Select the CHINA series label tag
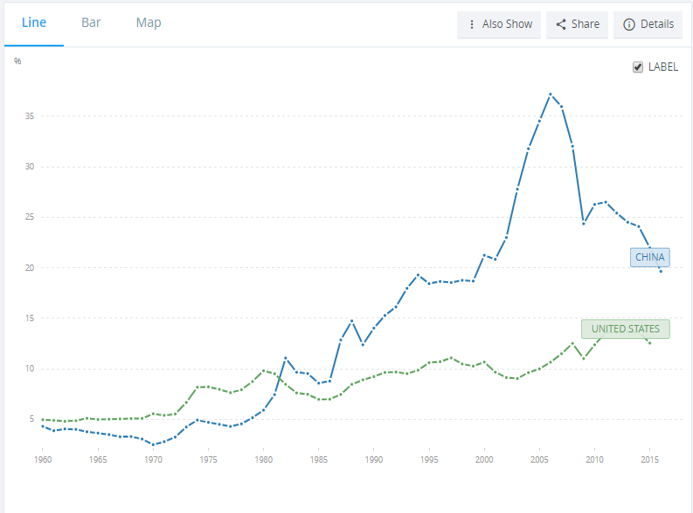 (x=649, y=257)
